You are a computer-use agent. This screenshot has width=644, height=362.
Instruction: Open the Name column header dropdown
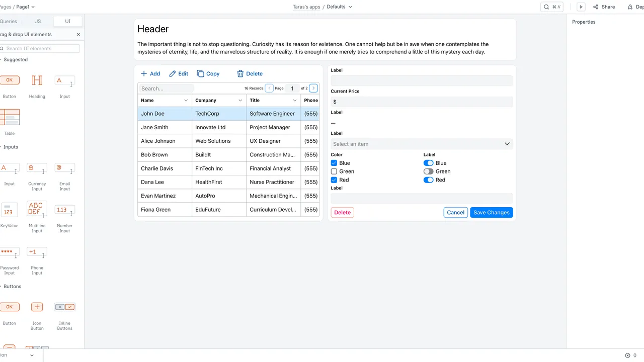[186, 101]
